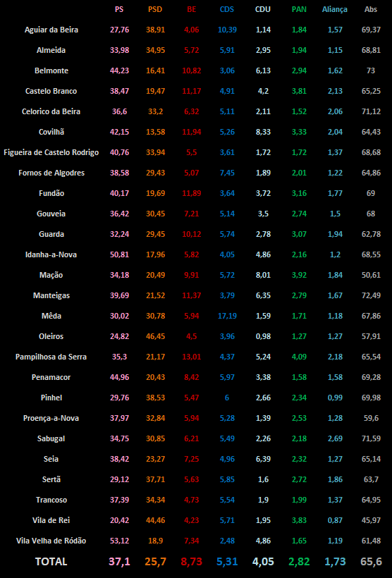
Task: Select the CDS column header
Action: pyautogui.click(x=227, y=10)
